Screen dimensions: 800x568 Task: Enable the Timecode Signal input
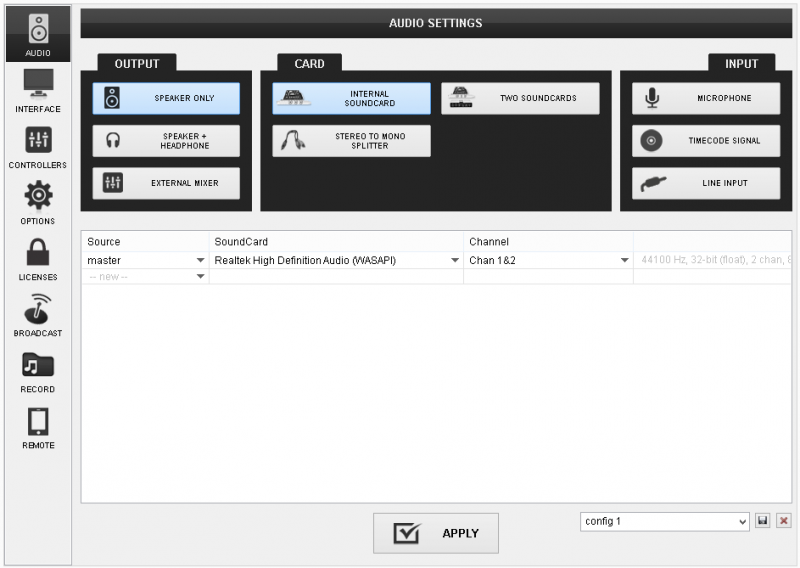pyautogui.click(x=705, y=141)
